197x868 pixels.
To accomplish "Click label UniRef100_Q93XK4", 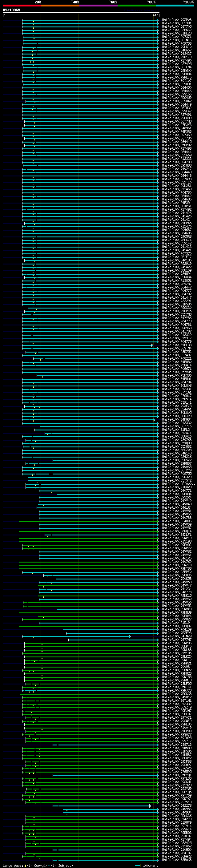I will coord(177,497).
